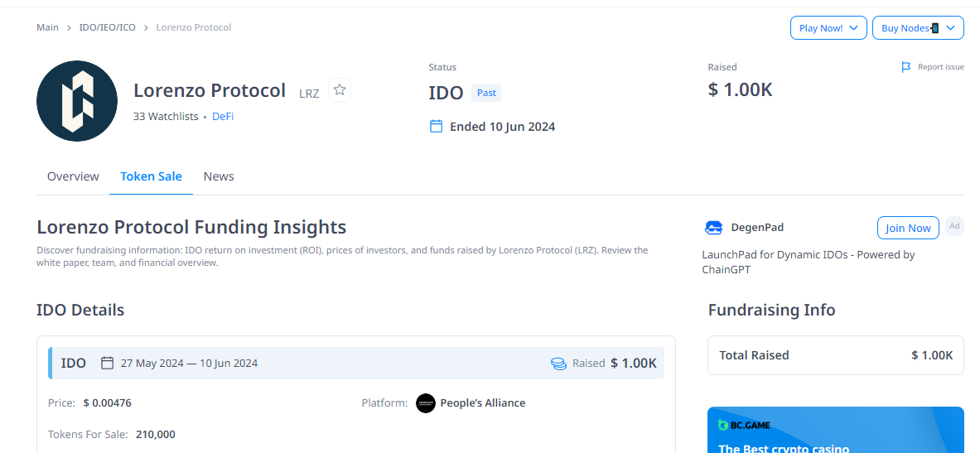This screenshot has width=980, height=453.
Task: Click the People's Alliance platform logo
Action: pyautogui.click(x=426, y=403)
